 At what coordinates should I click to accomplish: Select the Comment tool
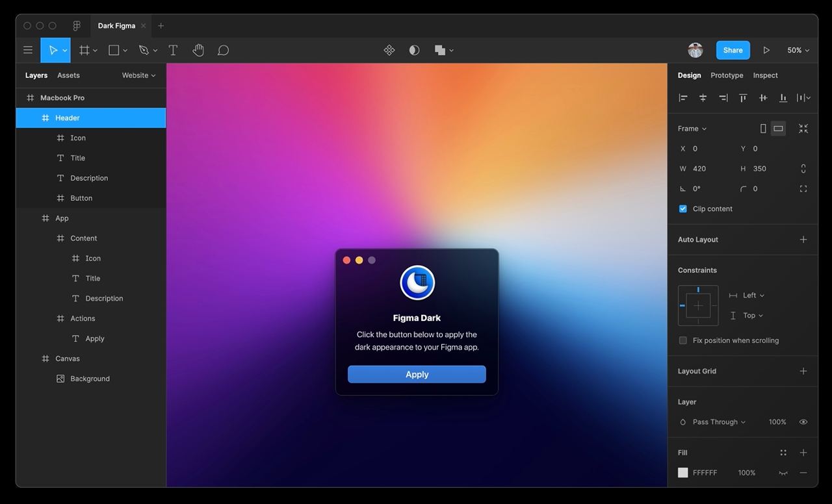point(223,50)
